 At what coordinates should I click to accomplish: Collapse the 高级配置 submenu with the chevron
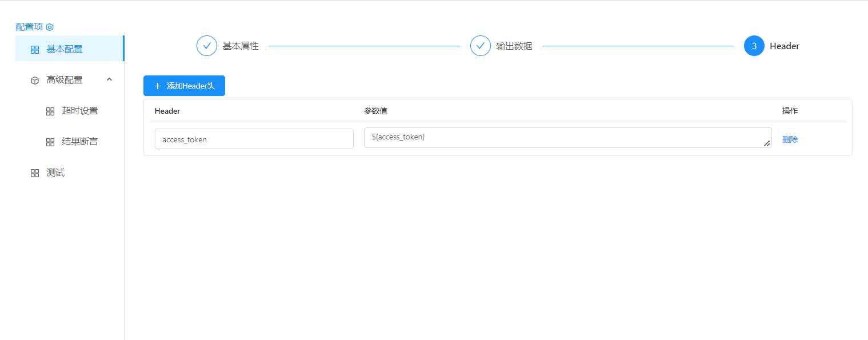109,79
